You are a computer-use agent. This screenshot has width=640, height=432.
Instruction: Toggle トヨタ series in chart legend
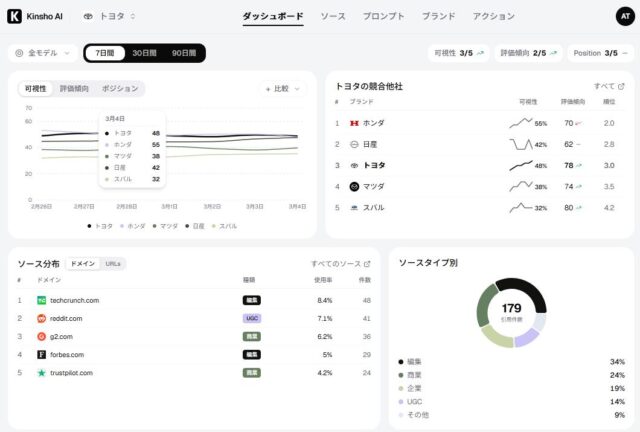click(x=100, y=226)
